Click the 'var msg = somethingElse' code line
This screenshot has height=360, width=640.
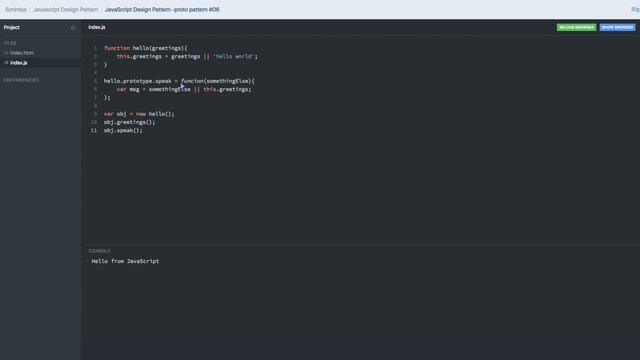(x=184, y=89)
